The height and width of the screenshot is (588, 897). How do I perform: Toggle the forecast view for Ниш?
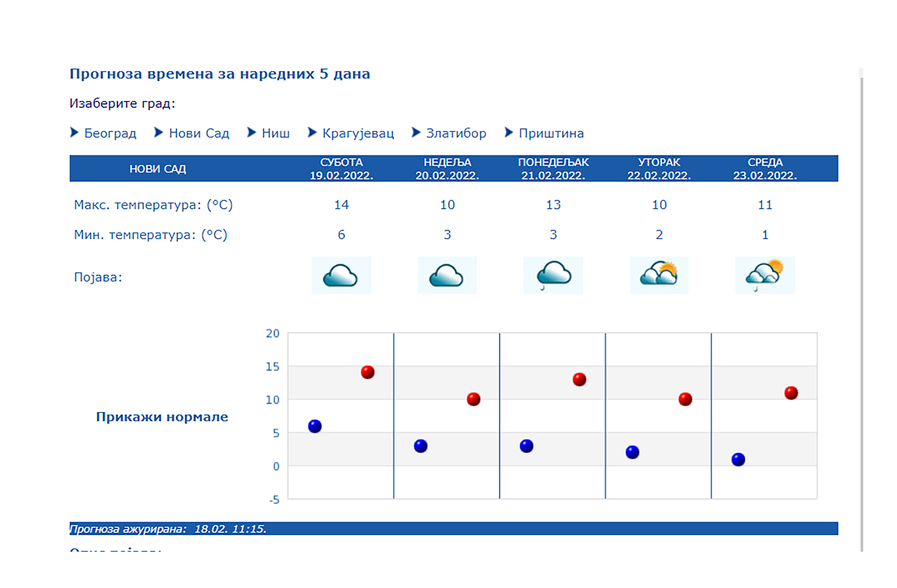click(x=276, y=133)
